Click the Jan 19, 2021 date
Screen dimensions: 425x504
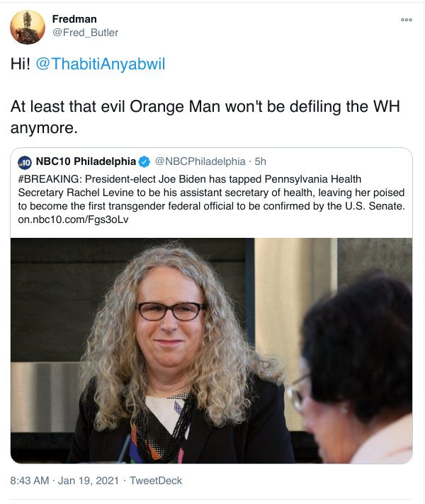[x=88, y=481]
